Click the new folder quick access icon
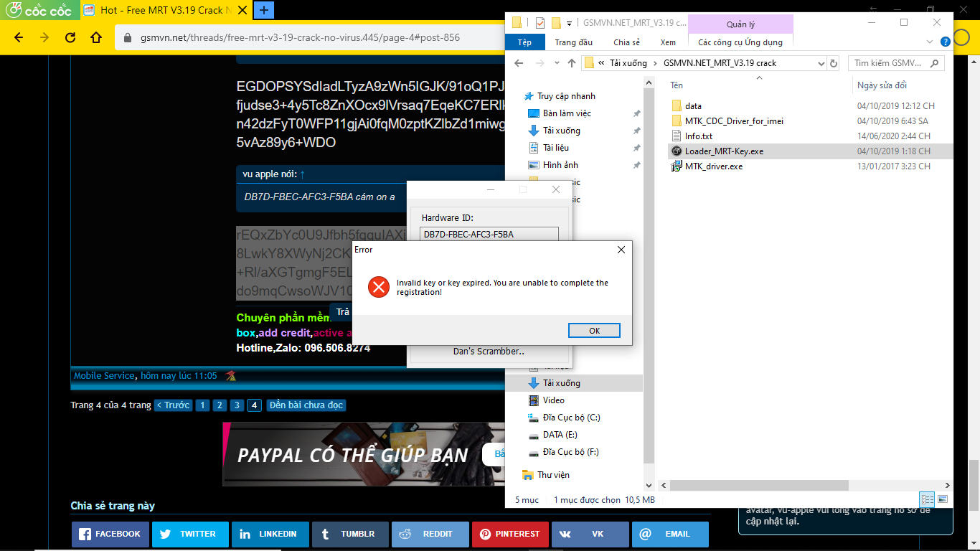This screenshot has height=551, width=980. pyautogui.click(x=556, y=23)
